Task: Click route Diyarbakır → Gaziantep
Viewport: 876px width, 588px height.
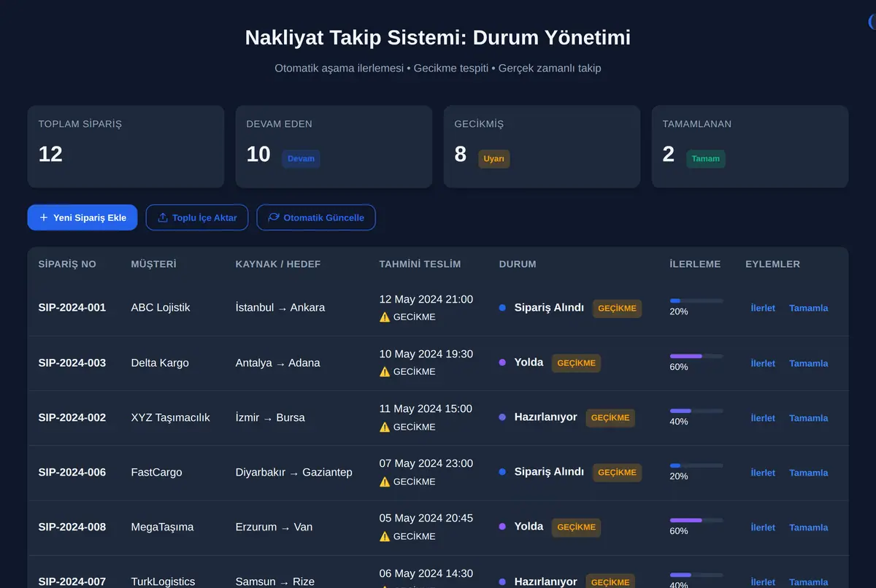Action: [x=293, y=472]
